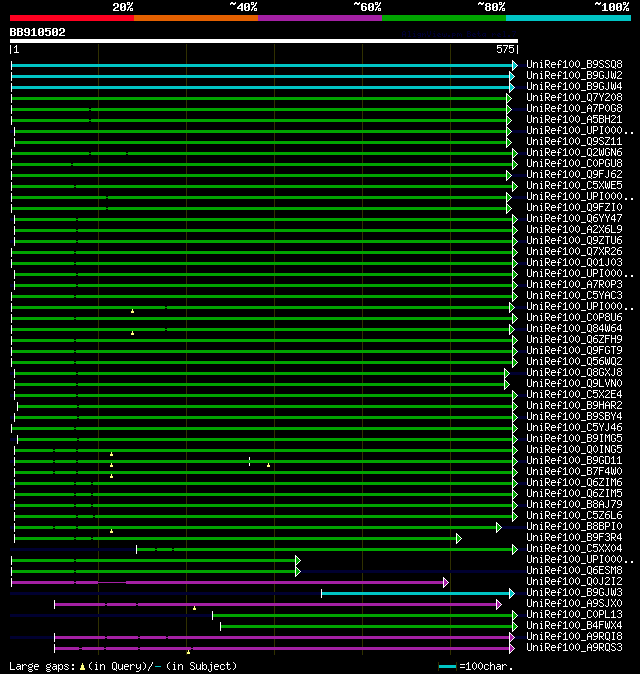This screenshot has width=640, height=674.
Task: Click the UniRef100_B9IMG5 label
Action: pos(574,439)
